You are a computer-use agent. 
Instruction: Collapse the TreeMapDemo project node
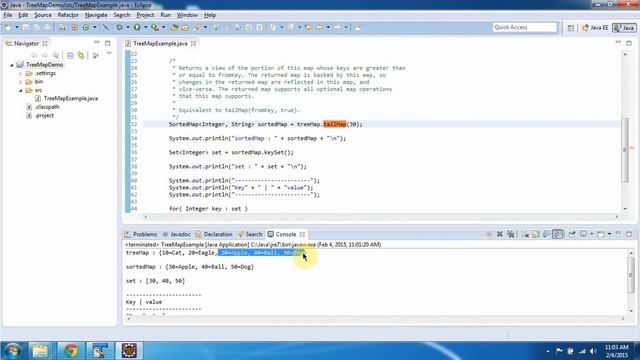pyautogui.click(x=12, y=65)
